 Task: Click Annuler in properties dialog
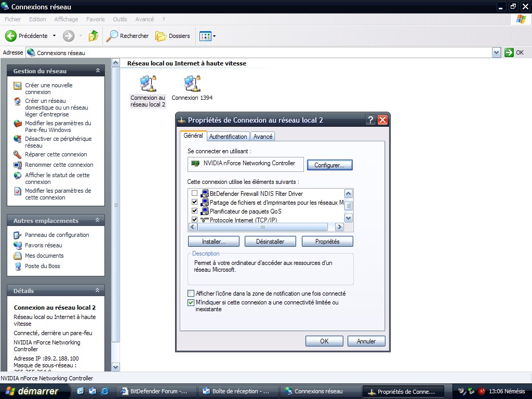coord(366,341)
